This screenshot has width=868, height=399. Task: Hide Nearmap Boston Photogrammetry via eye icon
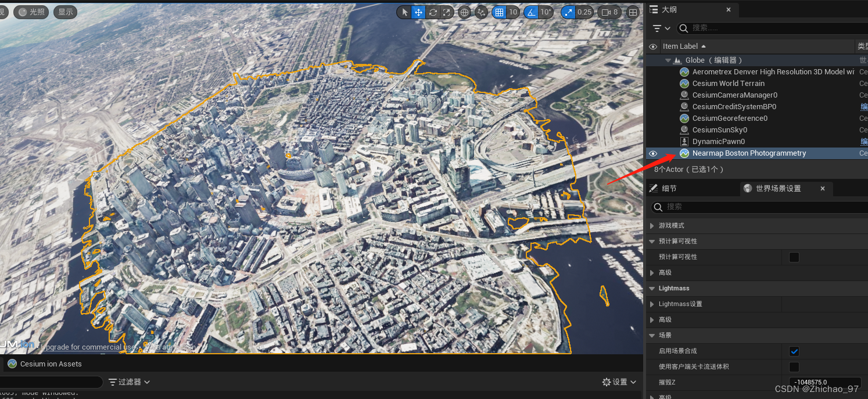pyautogui.click(x=653, y=153)
